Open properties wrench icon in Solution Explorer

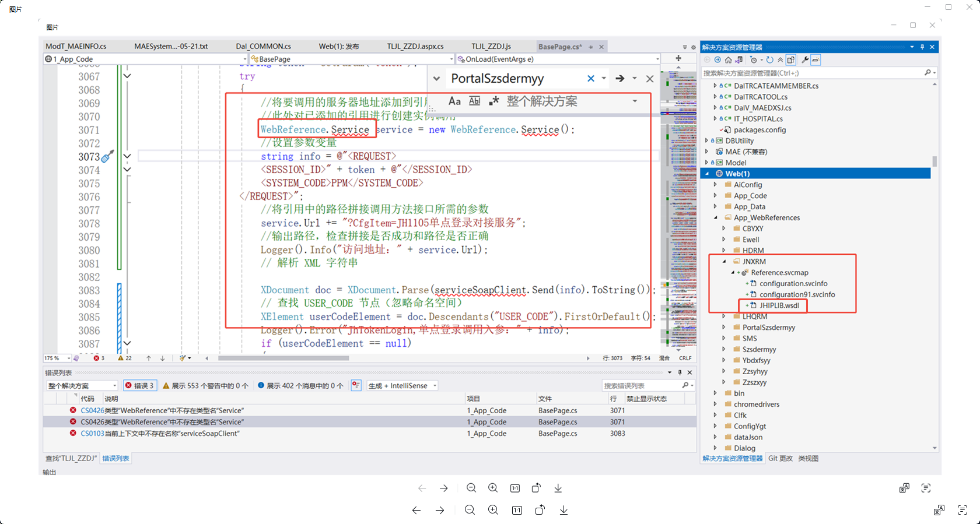[805, 60]
